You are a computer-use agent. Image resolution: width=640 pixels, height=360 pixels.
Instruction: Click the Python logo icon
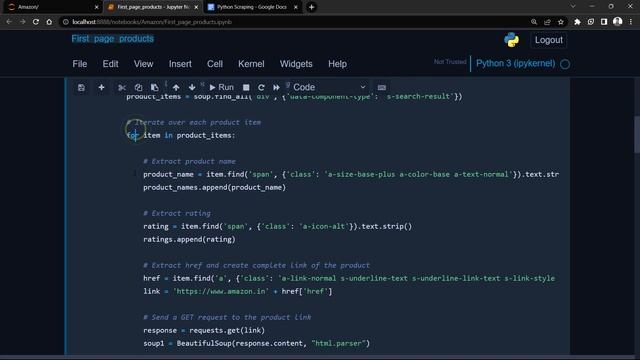(511, 40)
